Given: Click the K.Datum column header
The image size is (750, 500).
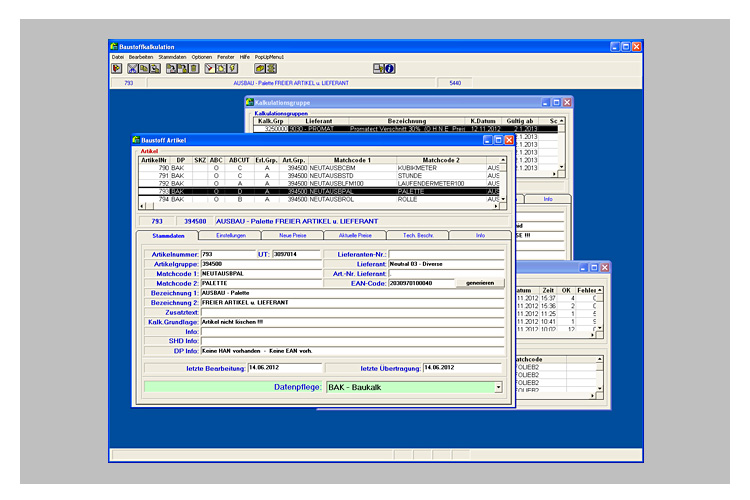Looking at the screenshot, I should click(x=483, y=121).
